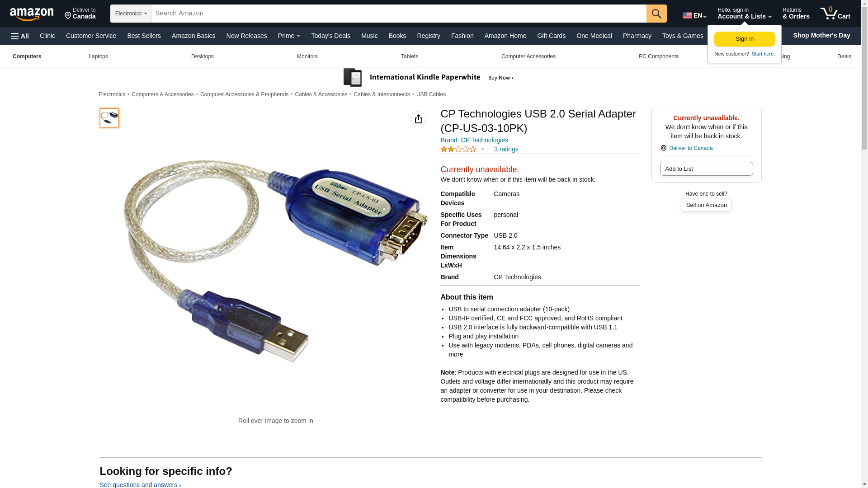Focus the Search Amazon input field

pyautogui.click(x=399, y=14)
